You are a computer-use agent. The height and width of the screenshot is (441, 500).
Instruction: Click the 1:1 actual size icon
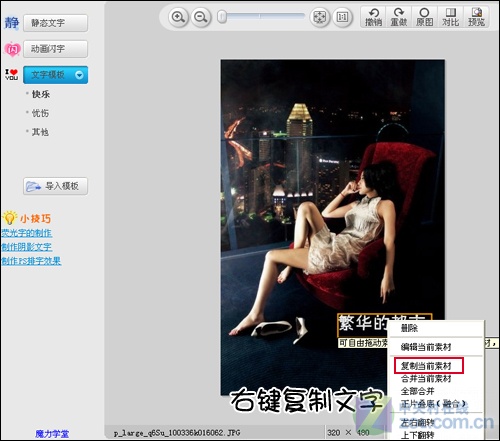(x=342, y=17)
